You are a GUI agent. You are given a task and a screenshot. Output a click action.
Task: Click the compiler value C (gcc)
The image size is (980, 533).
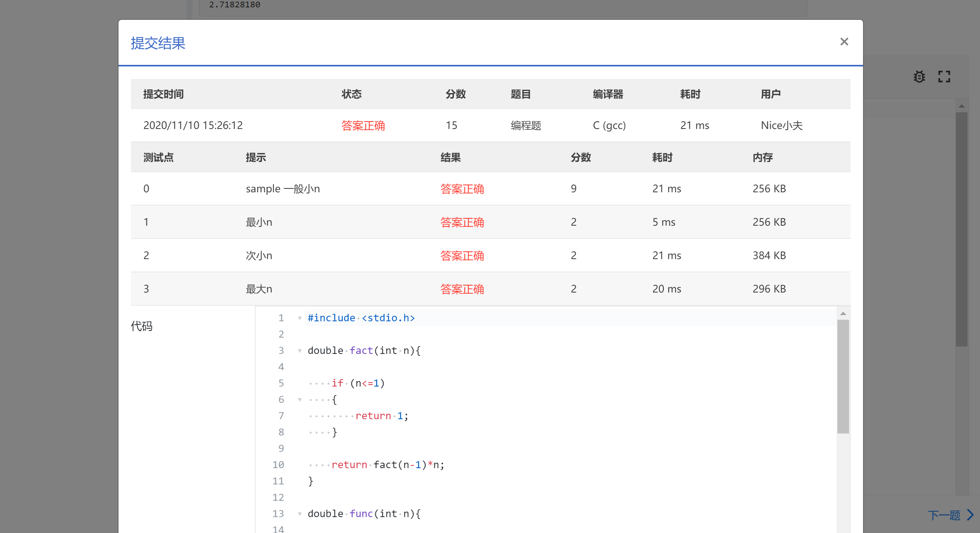(609, 125)
